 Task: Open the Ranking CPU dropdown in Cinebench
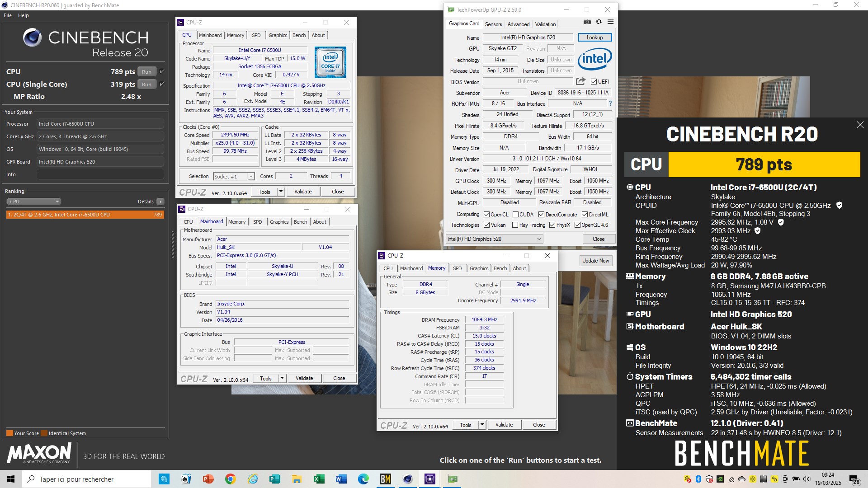pos(34,202)
